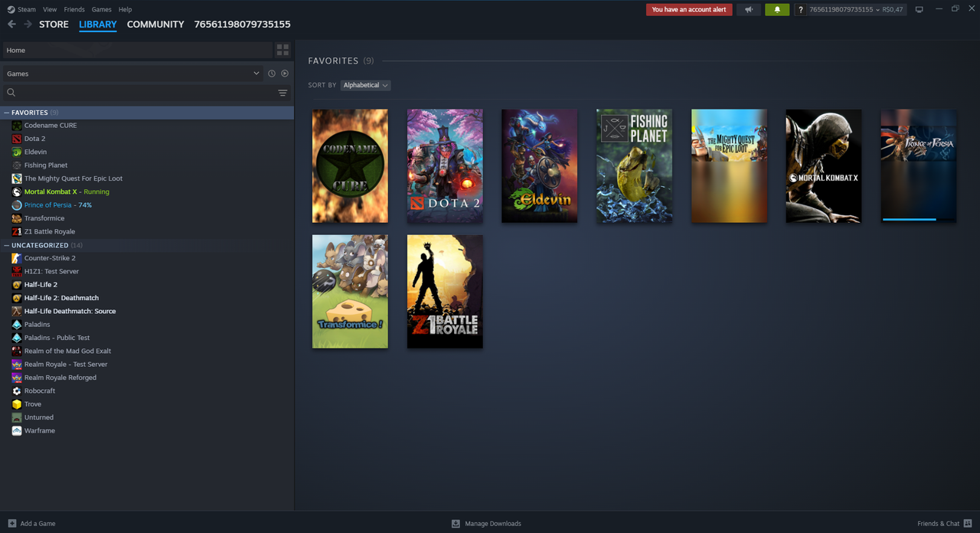The width and height of the screenshot is (980, 533).
Task: Open Big Picture mode monitor icon
Action: 920,9
